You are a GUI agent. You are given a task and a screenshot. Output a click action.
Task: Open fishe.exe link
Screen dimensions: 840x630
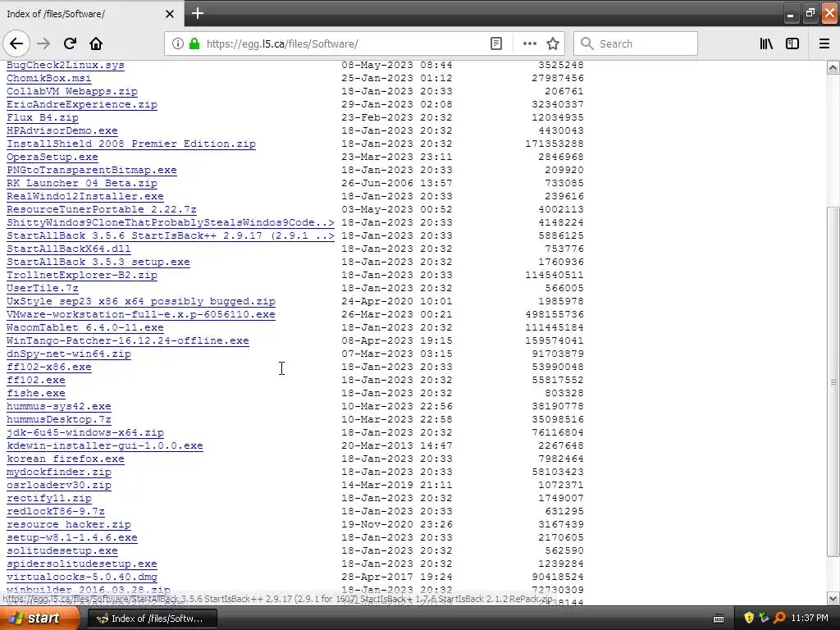36,393
